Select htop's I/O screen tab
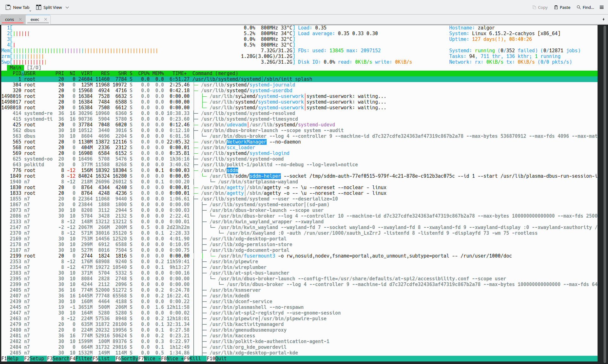 pos(34,68)
